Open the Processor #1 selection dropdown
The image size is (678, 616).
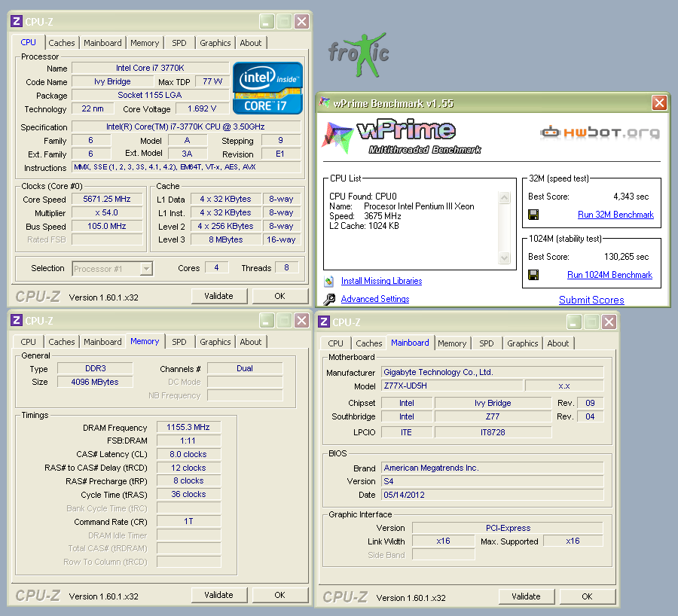pyautogui.click(x=147, y=268)
